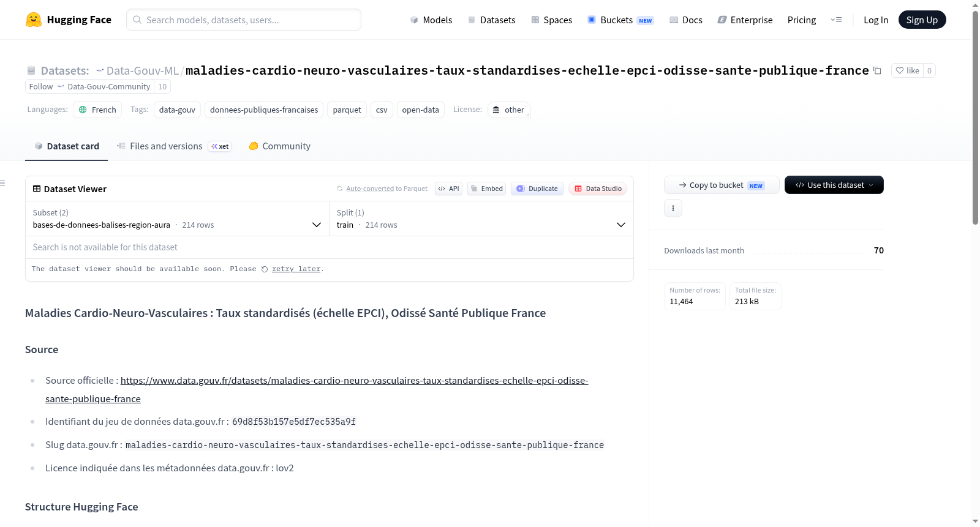Click the identifier 69d8f53b157e5df7ec535a9f
This screenshot has height=527, width=980.
pyautogui.click(x=294, y=422)
